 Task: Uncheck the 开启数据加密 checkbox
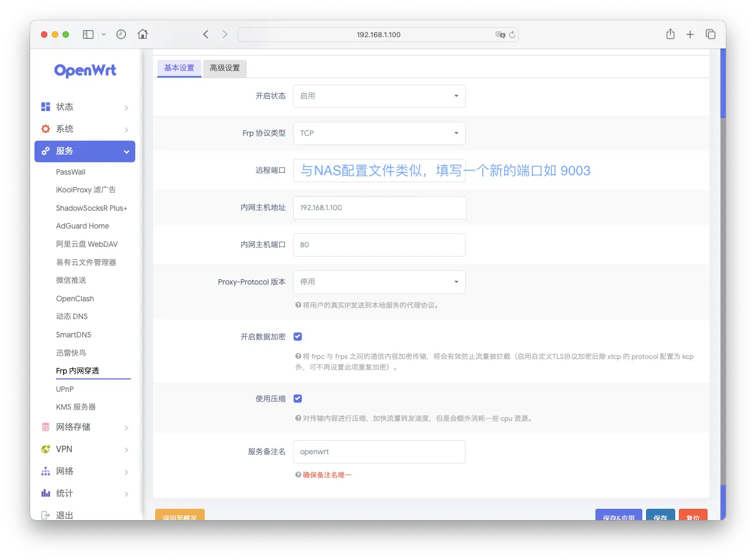tap(297, 337)
